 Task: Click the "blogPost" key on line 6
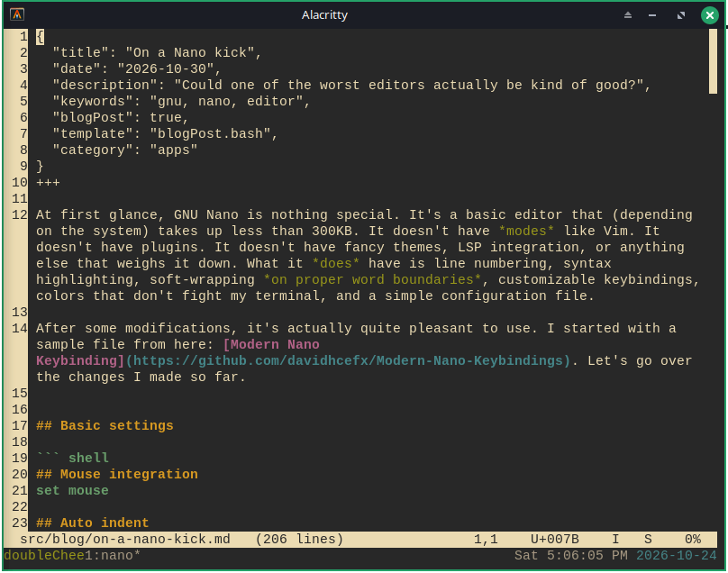(x=93, y=118)
